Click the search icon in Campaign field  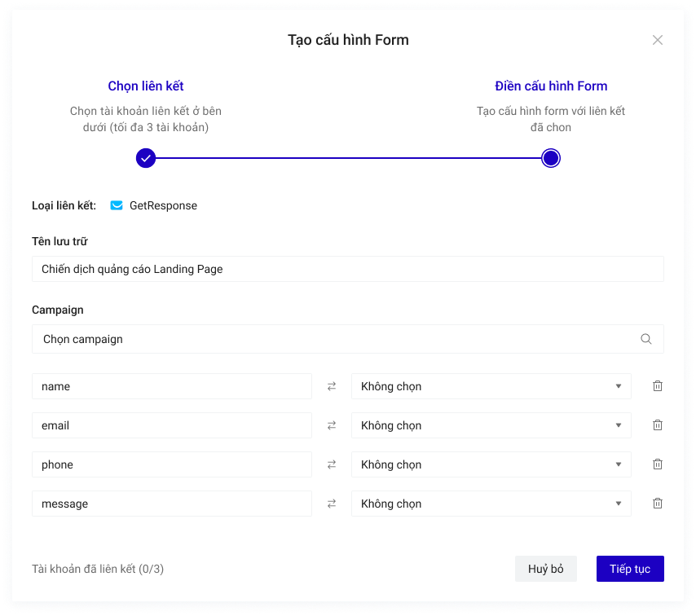pos(645,339)
